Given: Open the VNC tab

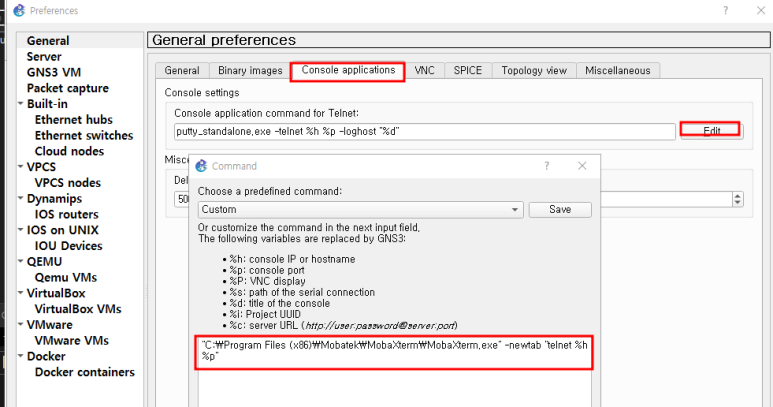Looking at the screenshot, I should 424,71.
